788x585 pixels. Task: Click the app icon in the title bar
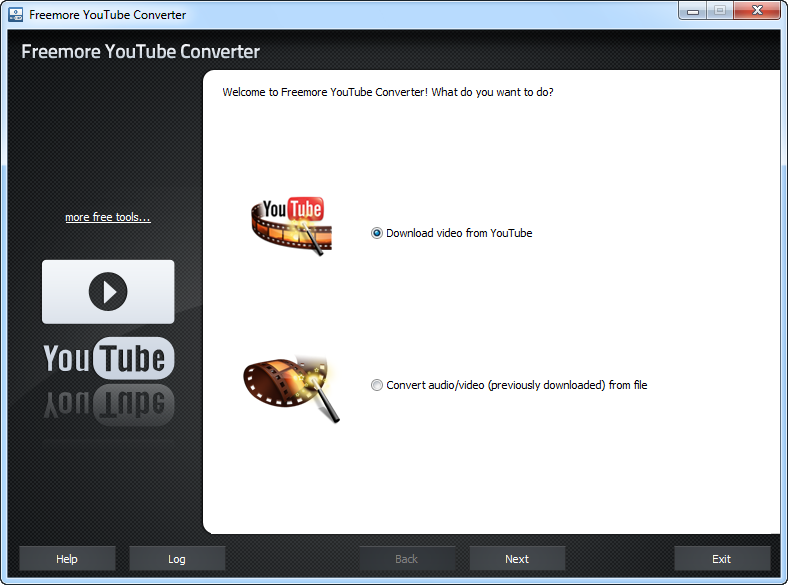(16, 15)
